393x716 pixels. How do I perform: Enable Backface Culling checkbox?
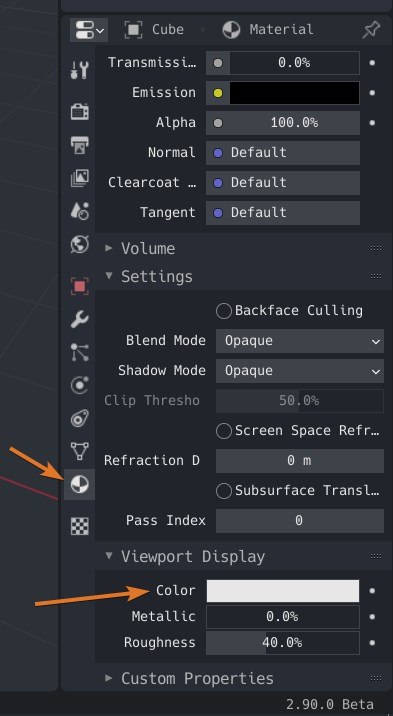224,311
